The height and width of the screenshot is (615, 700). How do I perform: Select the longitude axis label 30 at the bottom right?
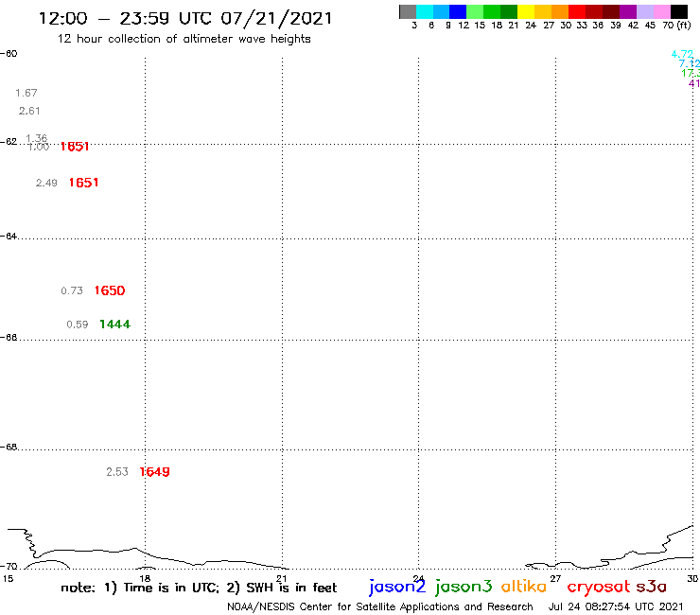tap(693, 579)
